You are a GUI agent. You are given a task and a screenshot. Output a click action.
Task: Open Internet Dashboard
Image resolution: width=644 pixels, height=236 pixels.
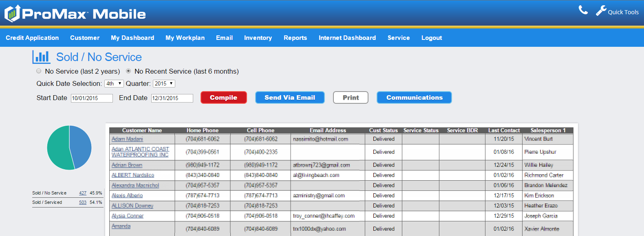(347, 38)
